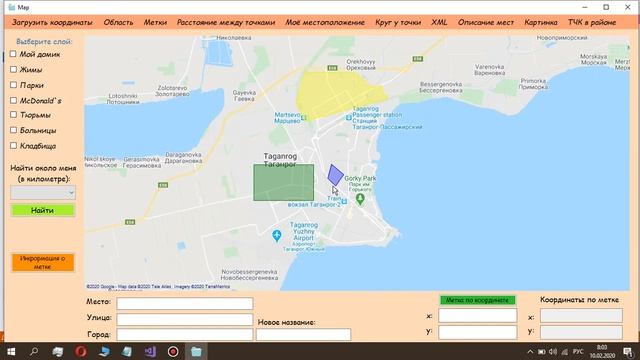This screenshot has height=360, width=640.
Task: Enable the Мой домик layer checkbox
Action: [x=13, y=54]
